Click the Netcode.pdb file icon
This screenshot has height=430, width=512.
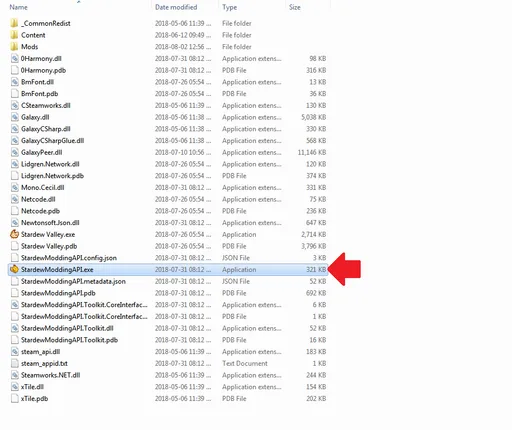click(14, 211)
